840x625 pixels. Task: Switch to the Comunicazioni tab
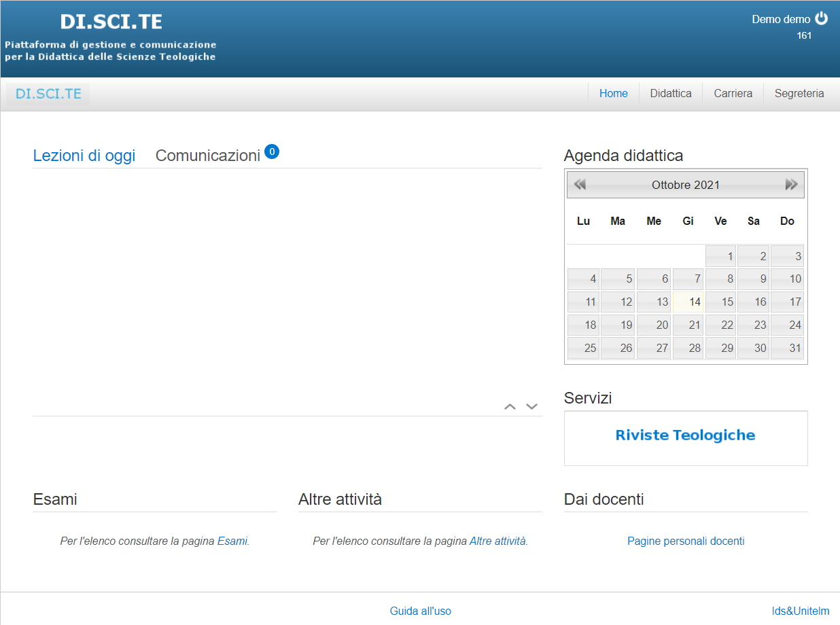(x=208, y=156)
